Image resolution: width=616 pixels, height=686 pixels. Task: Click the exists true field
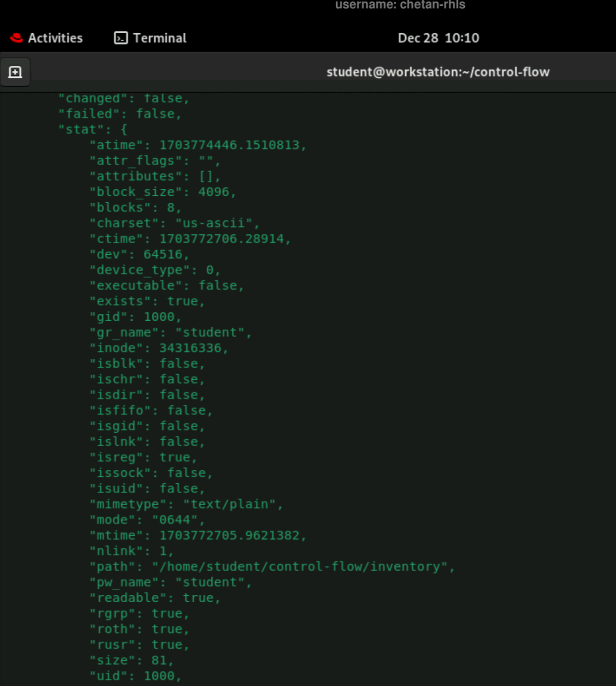pos(147,301)
